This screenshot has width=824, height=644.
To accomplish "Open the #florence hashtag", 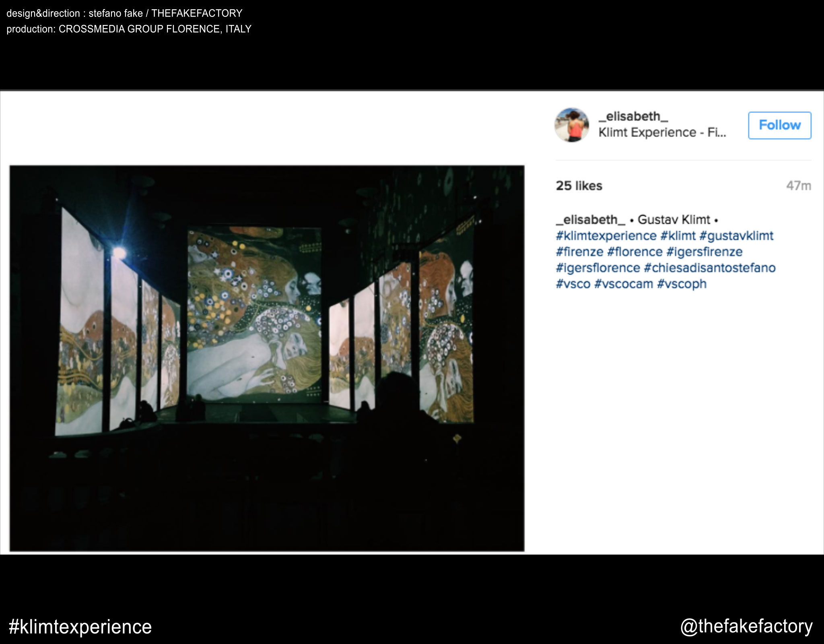I will 634,252.
